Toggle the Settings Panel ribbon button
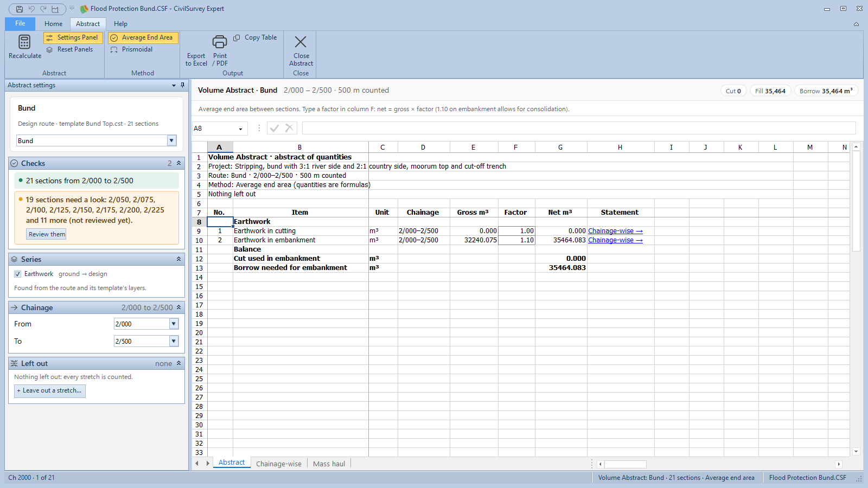 [x=72, y=37]
